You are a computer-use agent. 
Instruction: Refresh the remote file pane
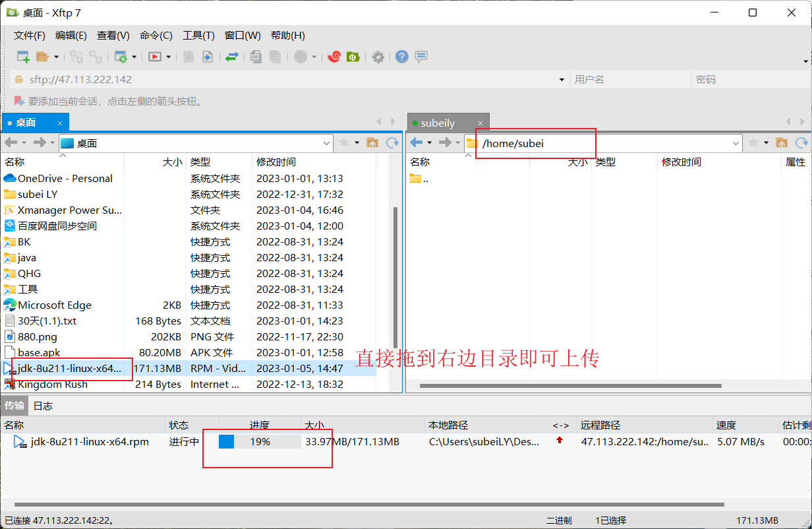point(801,142)
